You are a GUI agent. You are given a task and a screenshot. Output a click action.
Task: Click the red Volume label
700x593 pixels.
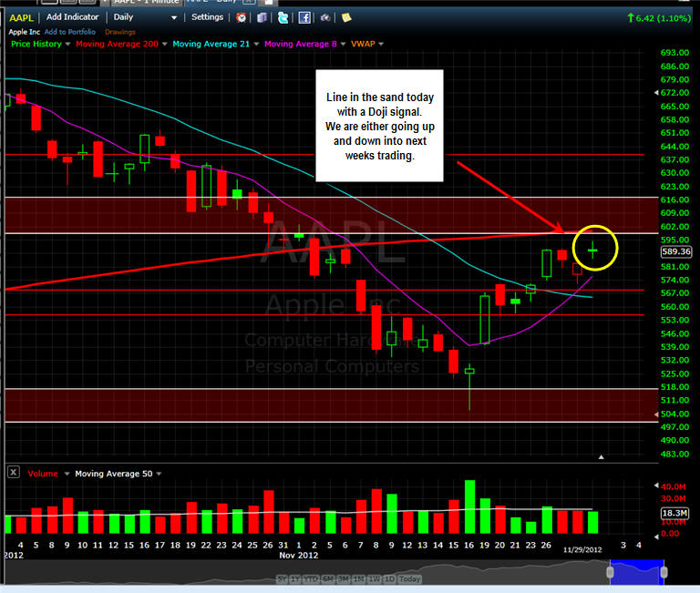pyautogui.click(x=43, y=474)
